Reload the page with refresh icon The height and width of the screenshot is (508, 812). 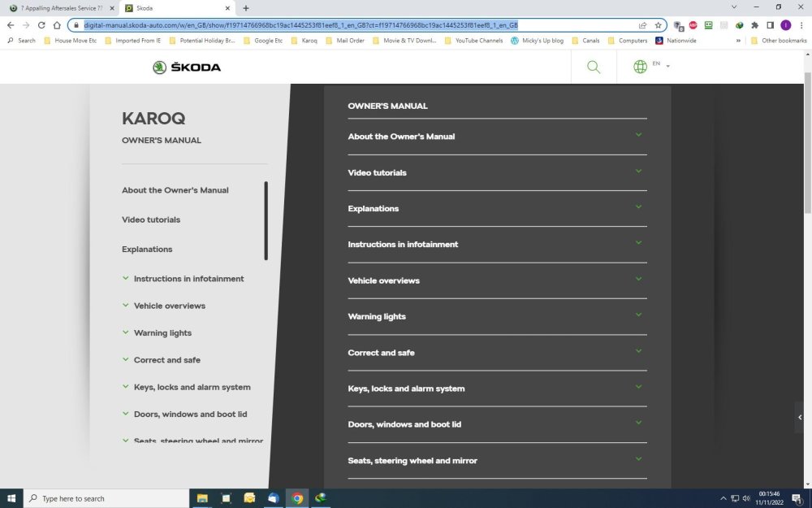coord(41,25)
